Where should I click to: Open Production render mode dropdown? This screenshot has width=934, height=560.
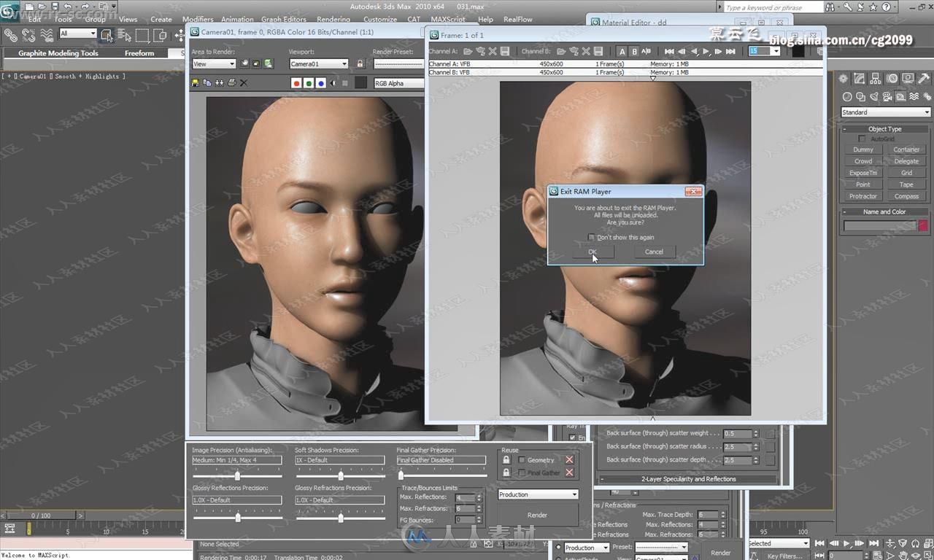click(539, 494)
